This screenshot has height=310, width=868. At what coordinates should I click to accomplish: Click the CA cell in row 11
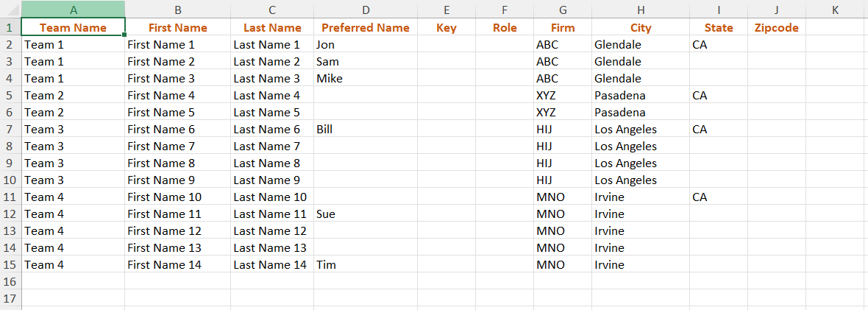pos(718,197)
